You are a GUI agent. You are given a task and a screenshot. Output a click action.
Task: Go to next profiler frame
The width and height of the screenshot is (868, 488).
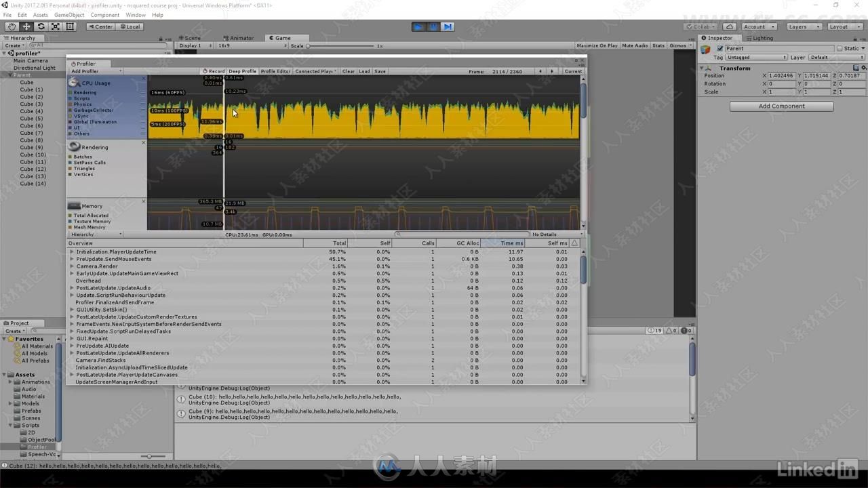(552, 71)
